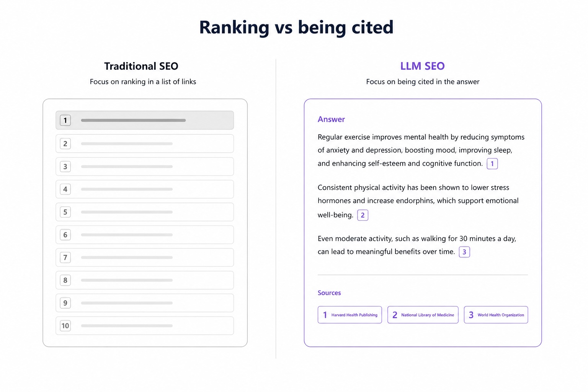Viewport: 588px width, 392px height.
Task: Click the Sources label
Action: point(329,293)
